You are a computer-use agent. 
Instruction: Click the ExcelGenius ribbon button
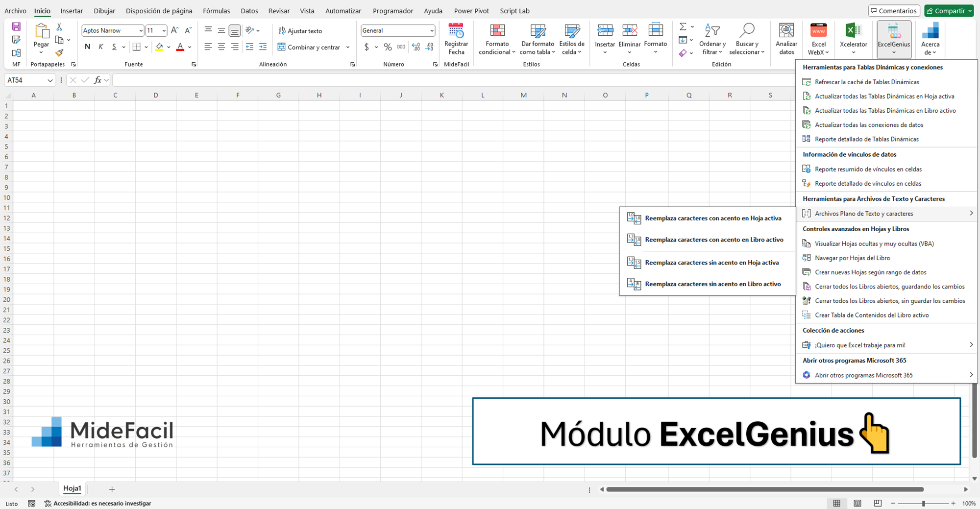[x=894, y=39]
